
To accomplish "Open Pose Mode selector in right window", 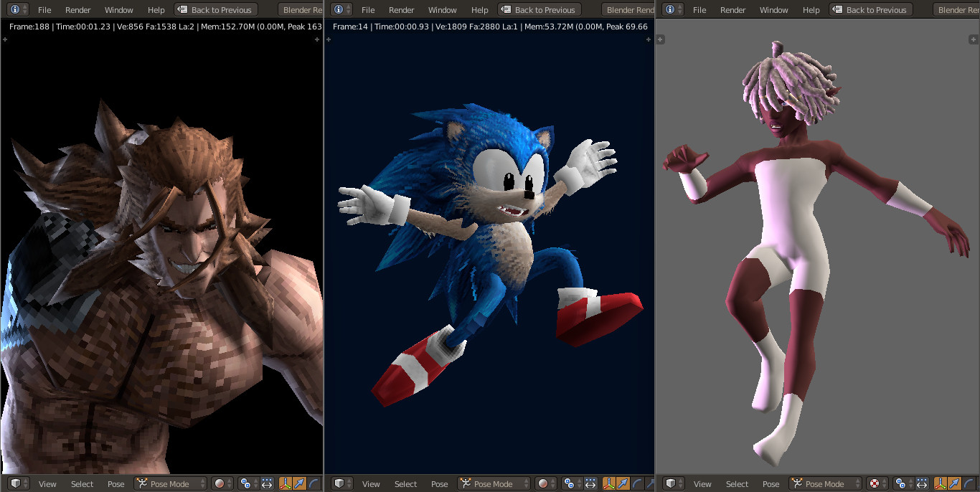I will pyautogui.click(x=825, y=483).
